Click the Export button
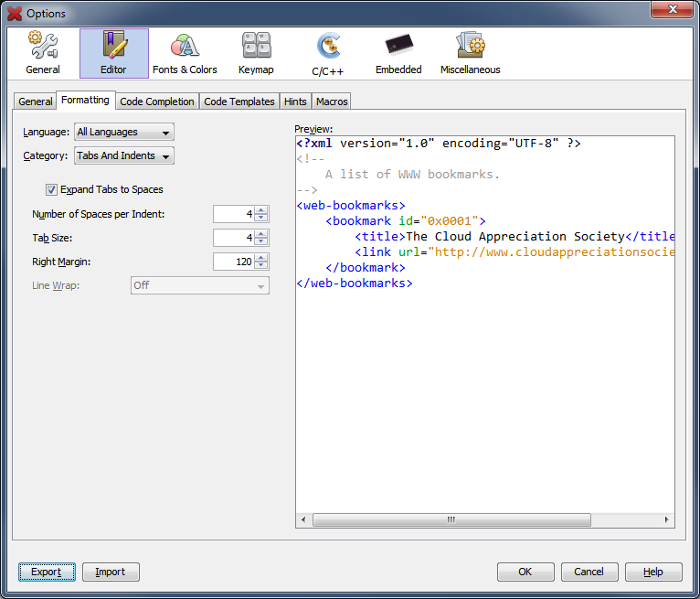 (x=47, y=572)
